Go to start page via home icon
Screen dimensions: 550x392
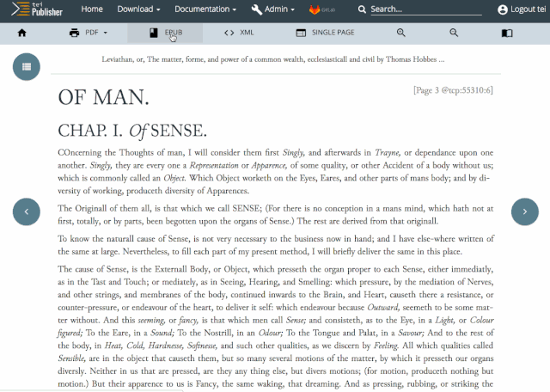coord(22,33)
